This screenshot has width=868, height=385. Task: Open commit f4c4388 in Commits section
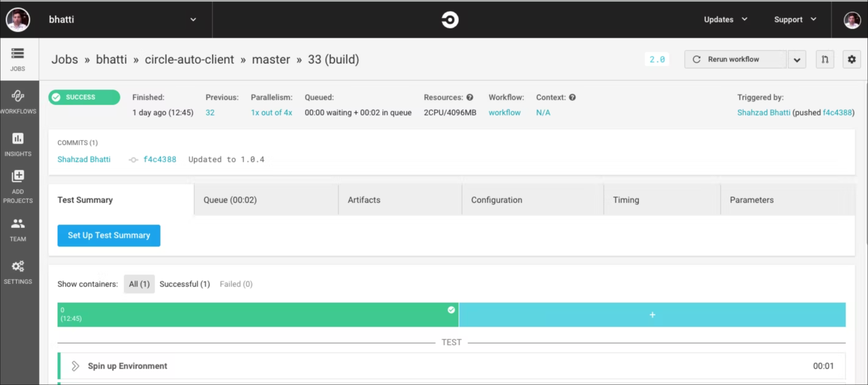tap(160, 160)
